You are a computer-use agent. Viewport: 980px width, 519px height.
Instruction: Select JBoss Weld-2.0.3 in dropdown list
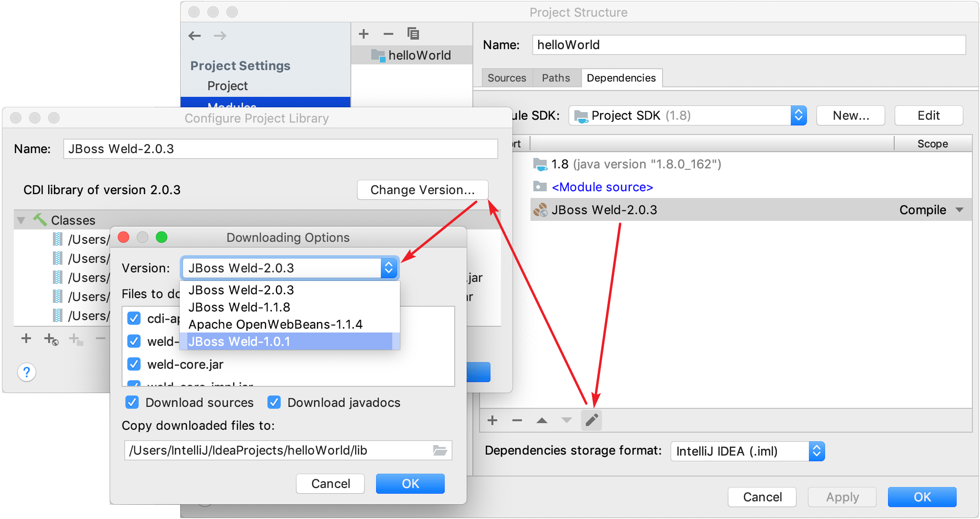[x=290, y=290]
